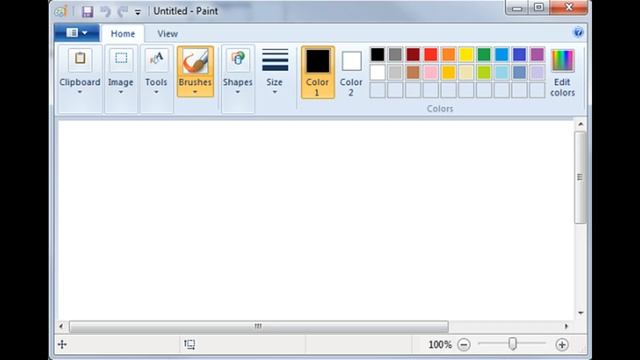
Task: Pick the orange color swatch
Action: coord(448,54)
